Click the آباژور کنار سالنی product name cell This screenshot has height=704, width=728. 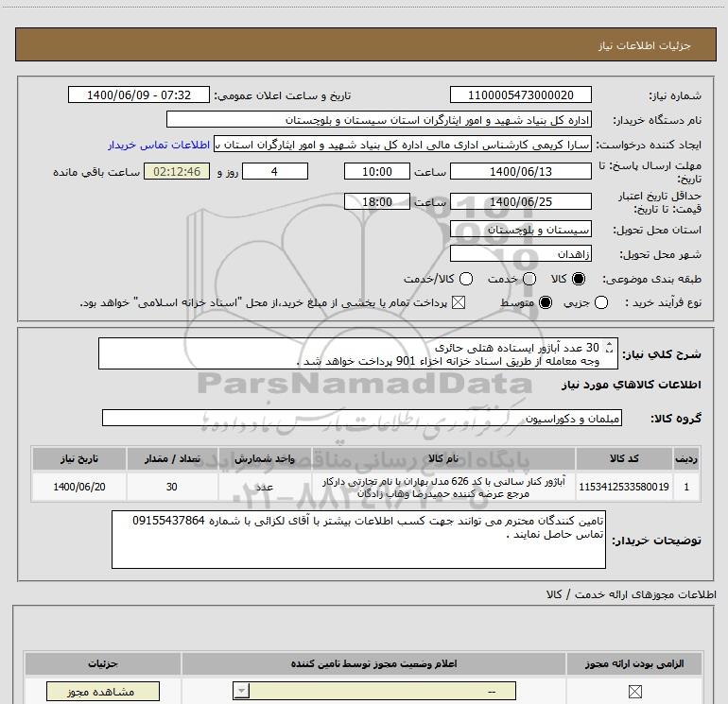pos(443,487)
